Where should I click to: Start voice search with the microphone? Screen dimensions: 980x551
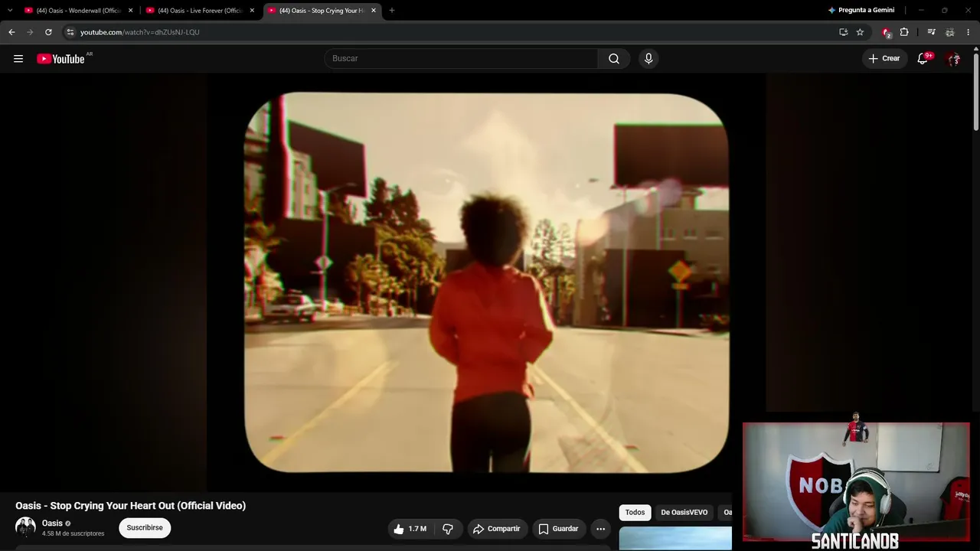tap(648, 59)
